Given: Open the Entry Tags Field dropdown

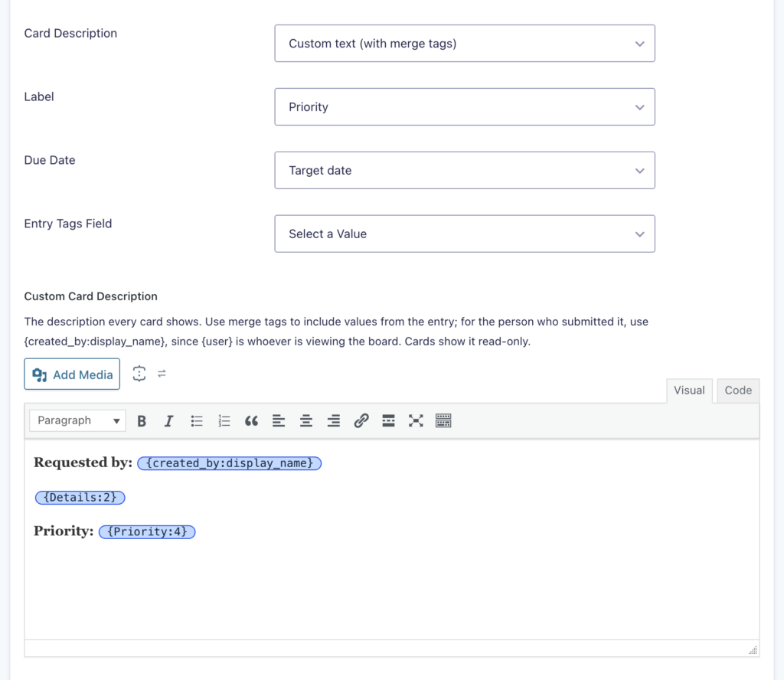Looking at the screenshot, I should tap(465, 234).
